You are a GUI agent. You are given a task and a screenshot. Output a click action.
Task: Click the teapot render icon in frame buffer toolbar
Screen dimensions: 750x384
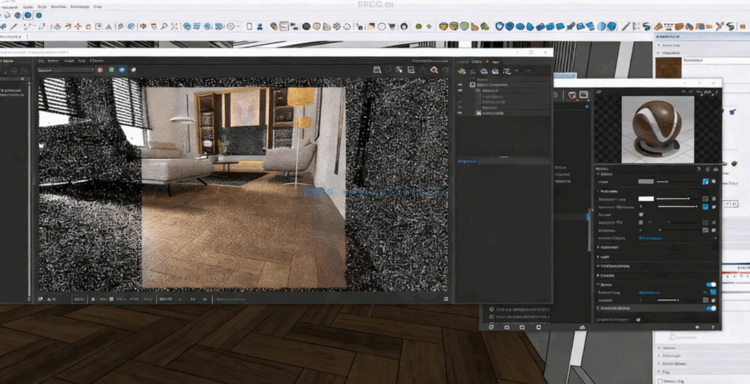[434, 70]
